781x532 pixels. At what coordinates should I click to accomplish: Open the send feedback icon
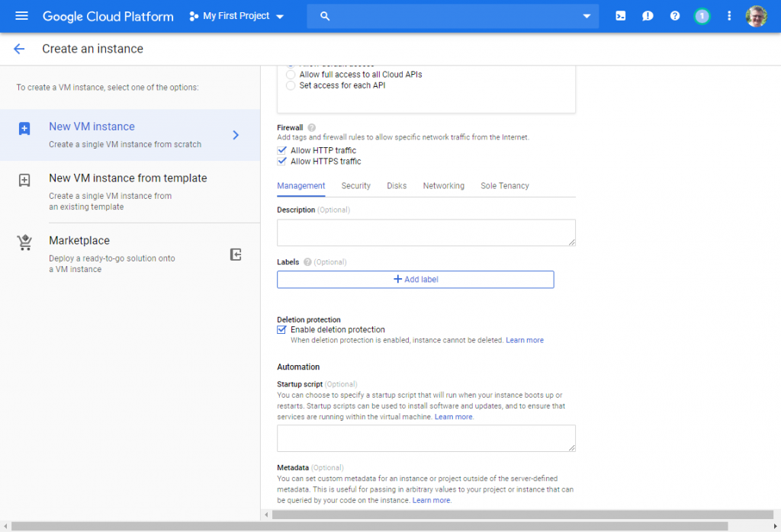[x=648, y=16]
